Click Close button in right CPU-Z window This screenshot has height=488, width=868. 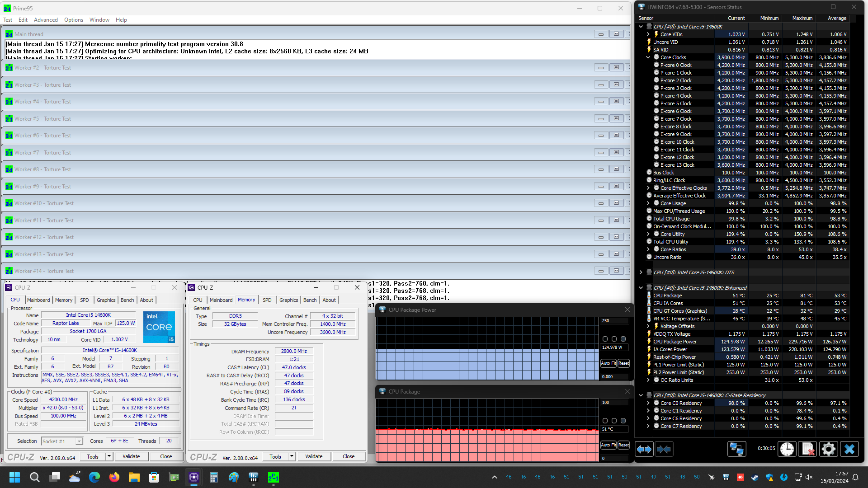pyautogui.click(x=349, y=456)
